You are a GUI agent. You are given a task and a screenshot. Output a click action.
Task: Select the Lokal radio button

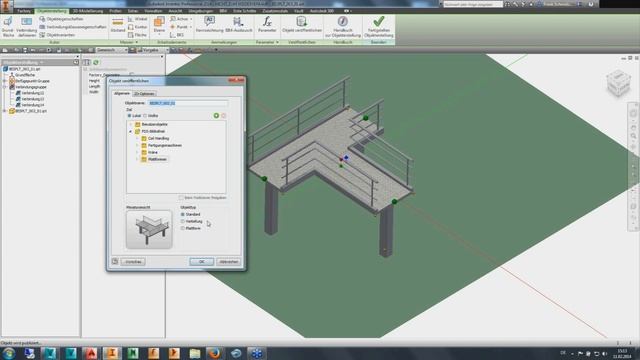(x=129, y=116)
